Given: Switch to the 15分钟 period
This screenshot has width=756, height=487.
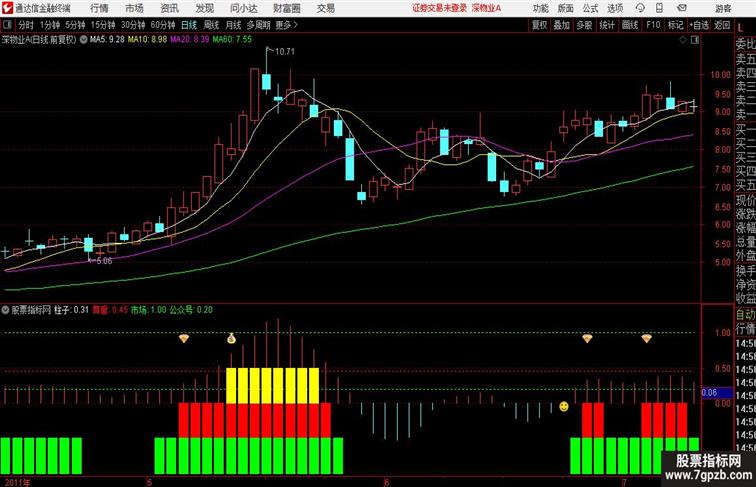Looking at the screenshot, I should [103, 25].
